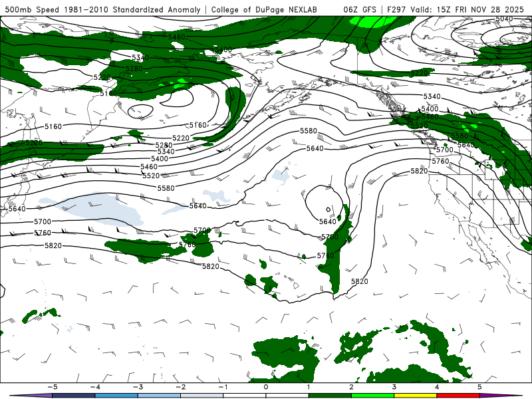Click the medium blue -4 to -3 colorbar segment
The width and height of the screenshot is (532, 399).
click(x=116, y=396)
